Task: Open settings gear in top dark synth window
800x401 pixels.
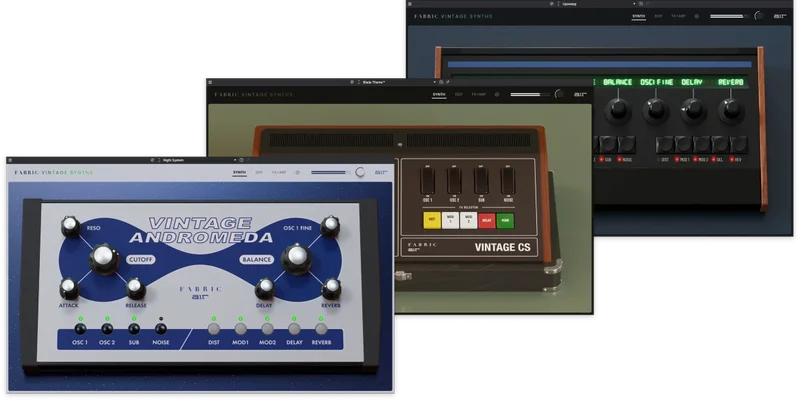Action: [696, 16]
